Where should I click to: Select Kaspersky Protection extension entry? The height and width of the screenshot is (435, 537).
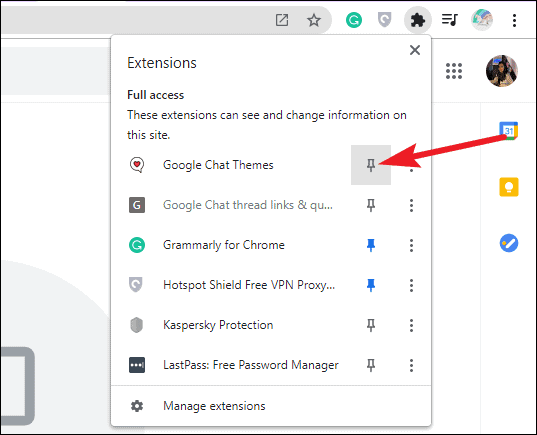[x=231, y=325]
